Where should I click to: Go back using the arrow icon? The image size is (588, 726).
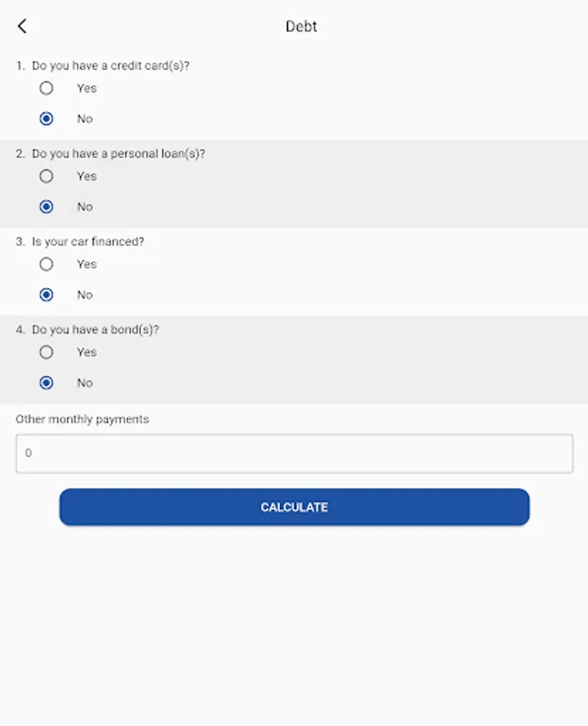(x=22, y=27)
